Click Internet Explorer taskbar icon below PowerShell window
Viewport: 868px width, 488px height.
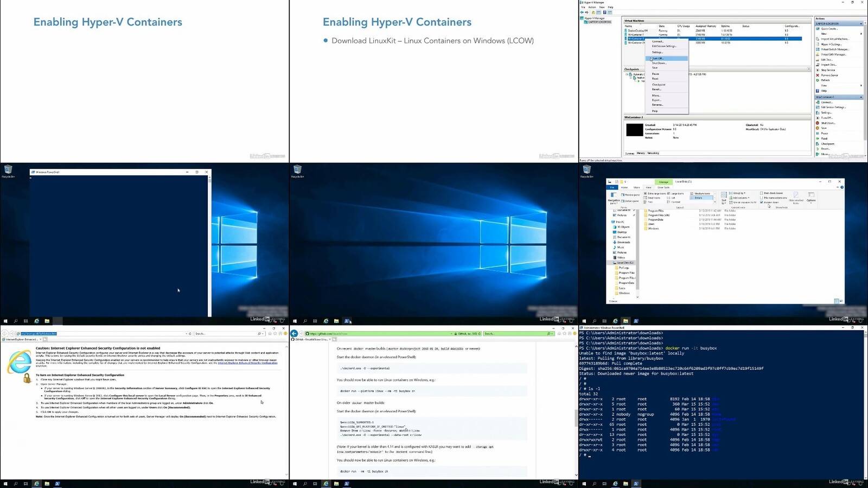coord(36,321)
